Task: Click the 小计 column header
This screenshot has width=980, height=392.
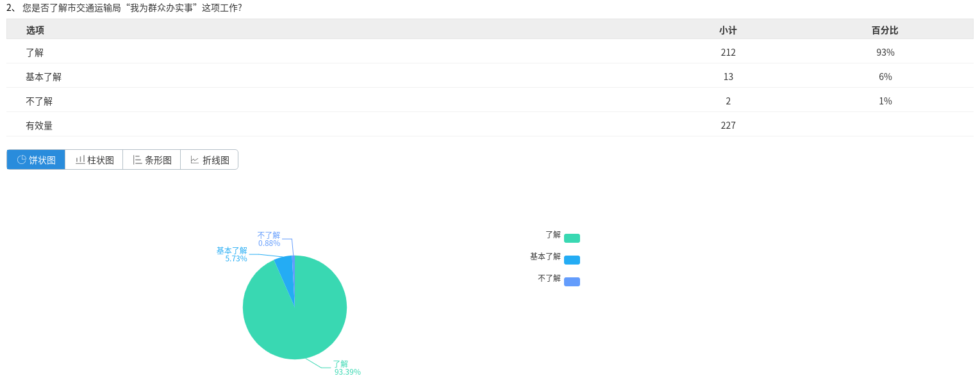Action: point(728,30)
